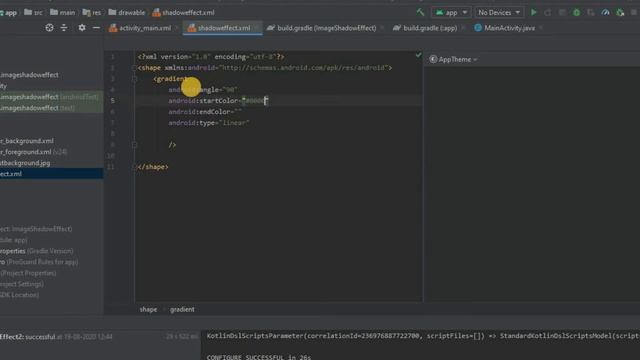Image resolution: width=640 pixels, height=360 pixels.
Task: Click the res folder breadcrumb
Action: point(92,13)
